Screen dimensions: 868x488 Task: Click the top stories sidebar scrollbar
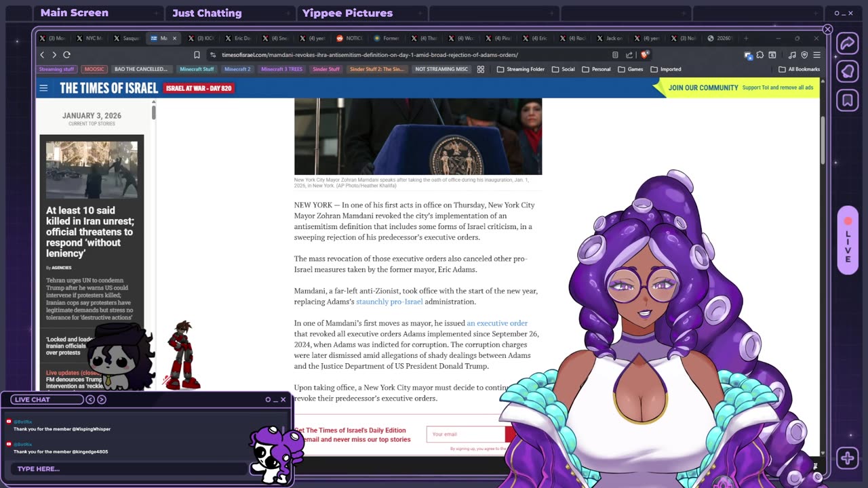pyautogui.click(x=154, y=111)
